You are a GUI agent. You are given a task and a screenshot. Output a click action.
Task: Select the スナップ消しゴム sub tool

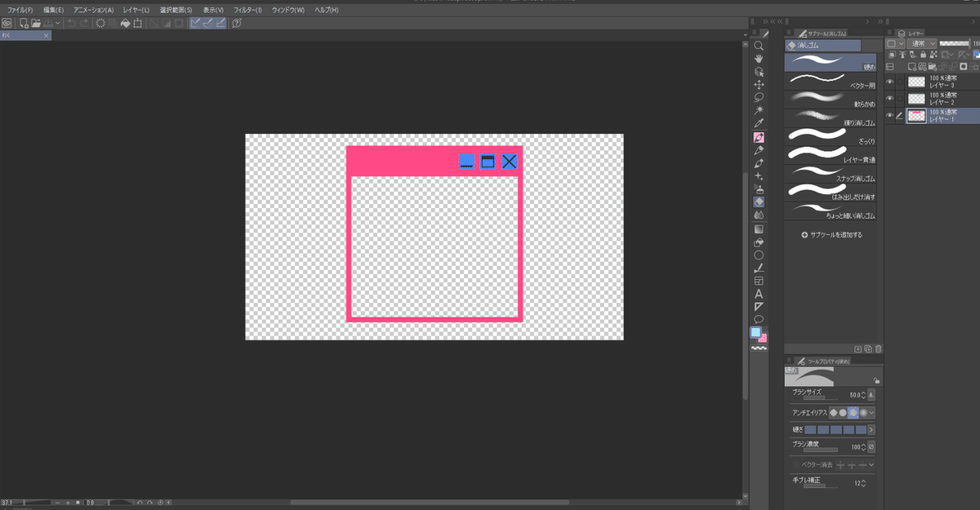pos(831,173)
